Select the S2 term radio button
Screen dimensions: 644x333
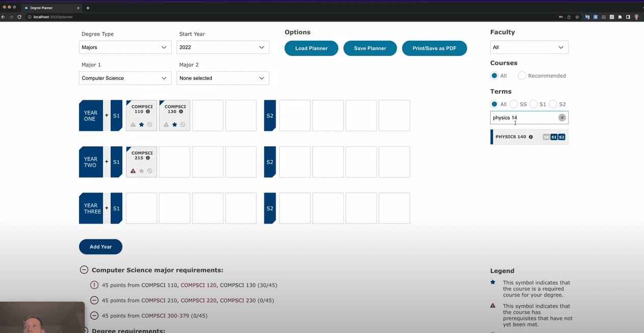(553, 104)
